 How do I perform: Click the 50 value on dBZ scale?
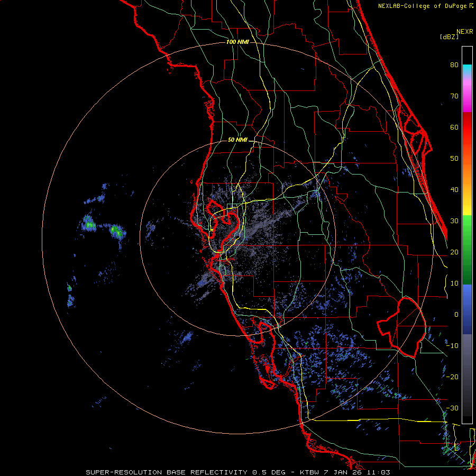[x=454, y=159]
